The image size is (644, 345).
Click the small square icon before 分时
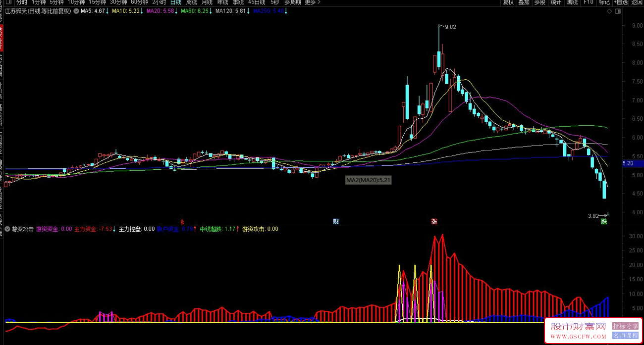pyautogui.click(x=9, y=2)
